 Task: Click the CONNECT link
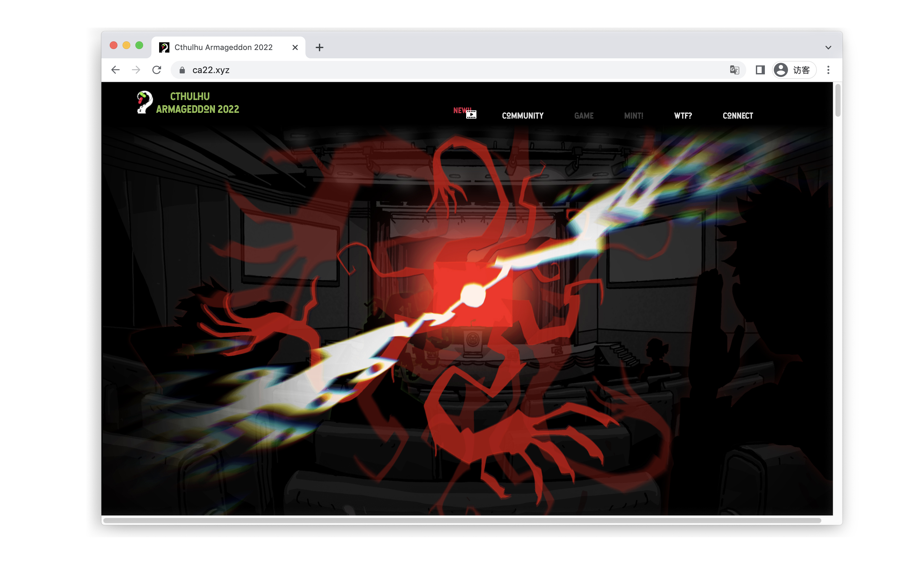(737, 116)
